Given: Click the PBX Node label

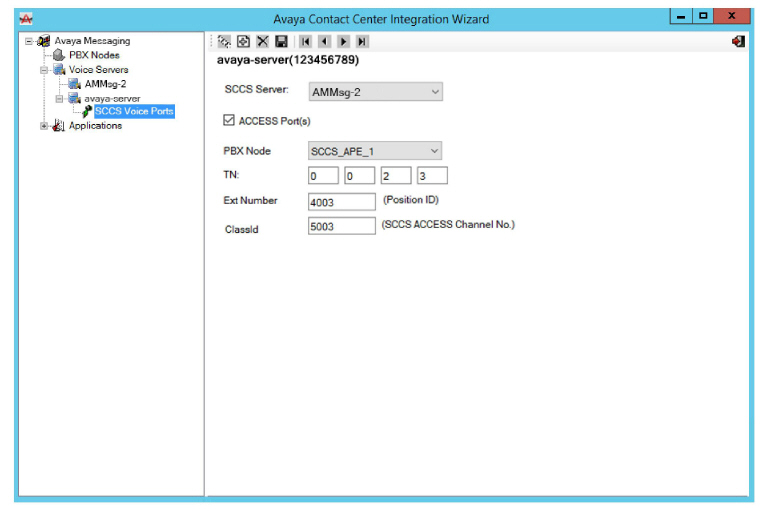Looking at the screenshot, I should click(x=247, y=151).
